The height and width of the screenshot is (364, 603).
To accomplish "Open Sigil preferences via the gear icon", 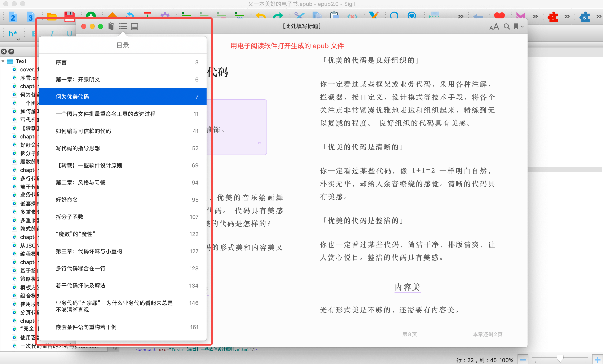I will [x=165, y=15].
